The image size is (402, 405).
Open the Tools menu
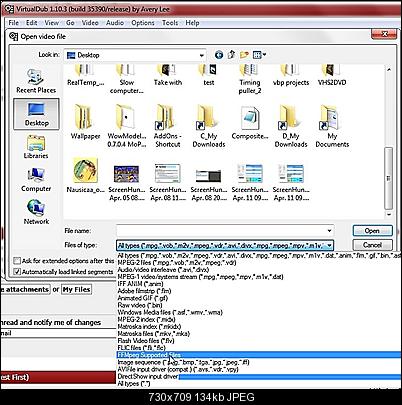point(170,23)
